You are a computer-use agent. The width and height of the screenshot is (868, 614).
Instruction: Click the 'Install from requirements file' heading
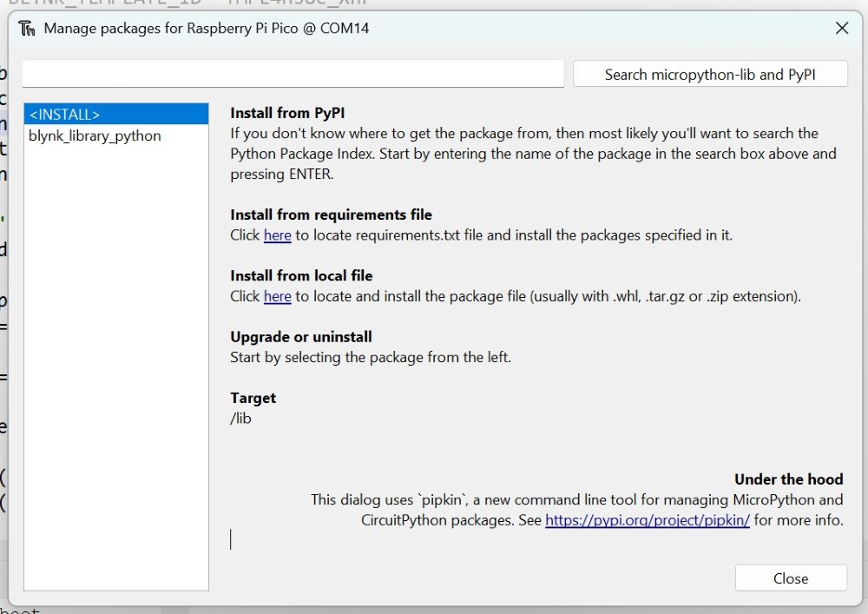tap(331, 215)
